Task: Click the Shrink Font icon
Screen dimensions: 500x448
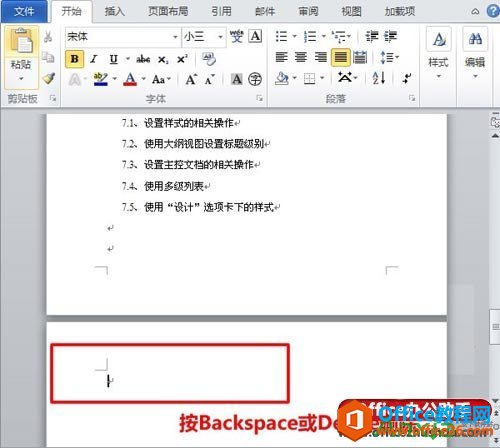Action: tap(209, 79)
